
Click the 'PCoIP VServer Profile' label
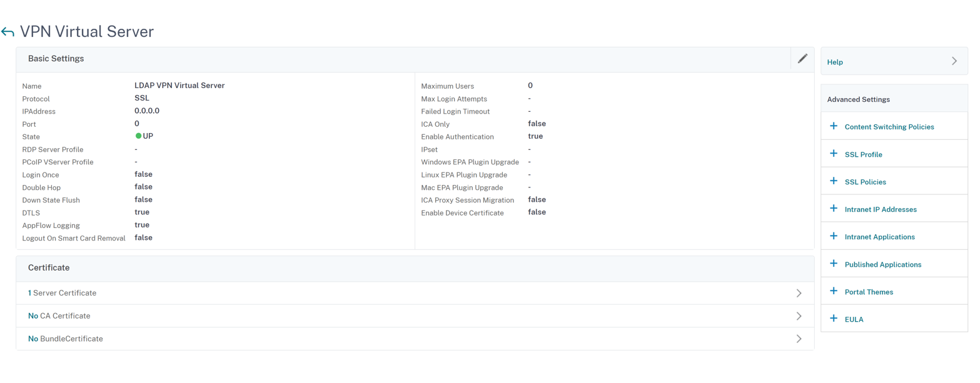coord(58,162)
